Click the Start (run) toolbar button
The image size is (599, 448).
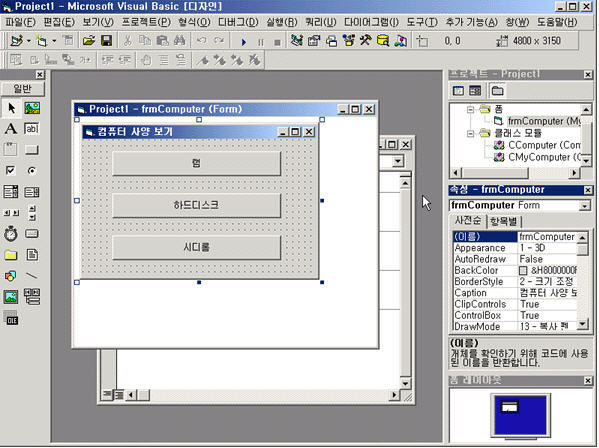coord(244,41)
